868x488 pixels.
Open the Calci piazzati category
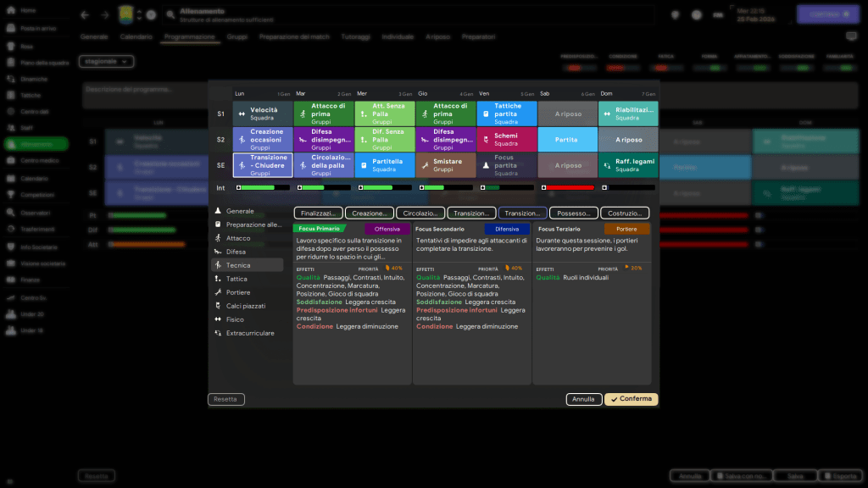tap(245, 306)
